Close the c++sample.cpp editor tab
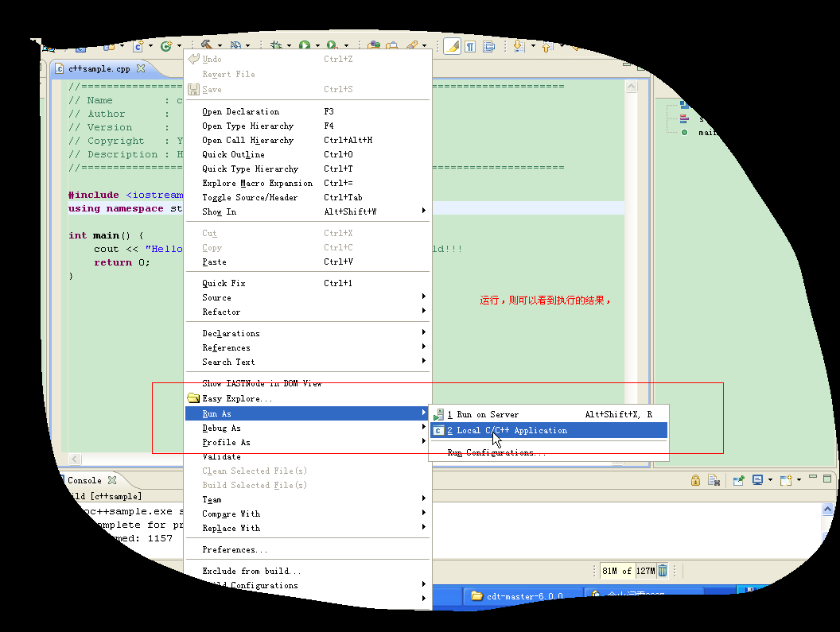This screenshot has height=632, width=840. 141,68
